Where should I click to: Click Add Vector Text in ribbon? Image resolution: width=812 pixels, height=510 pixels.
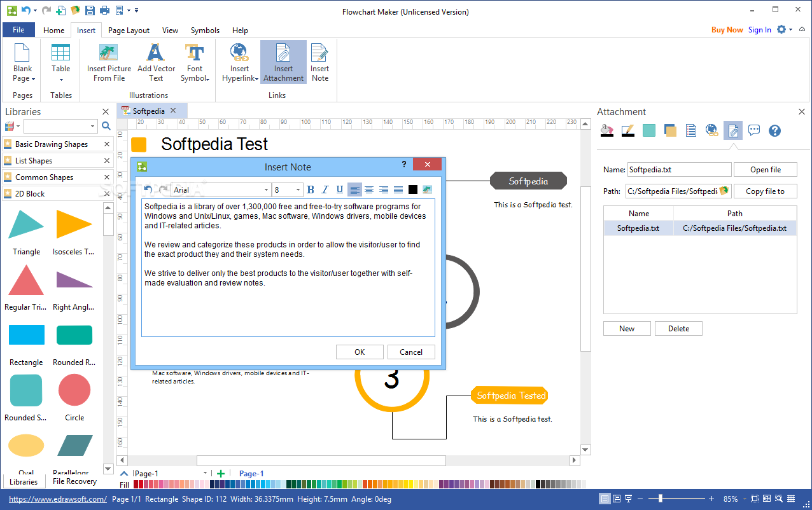coord(156,63)
